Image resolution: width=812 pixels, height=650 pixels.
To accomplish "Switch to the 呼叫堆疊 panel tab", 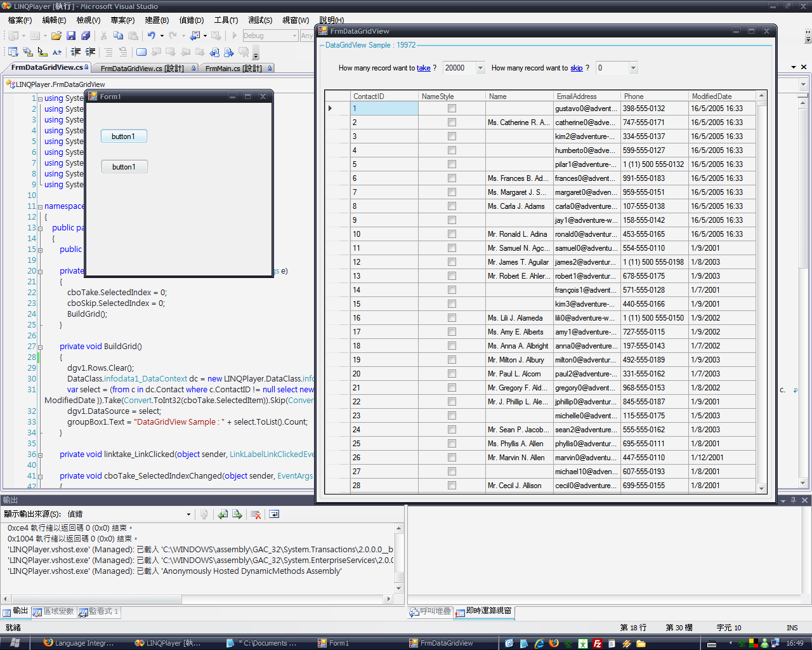I will pos(431,611).
